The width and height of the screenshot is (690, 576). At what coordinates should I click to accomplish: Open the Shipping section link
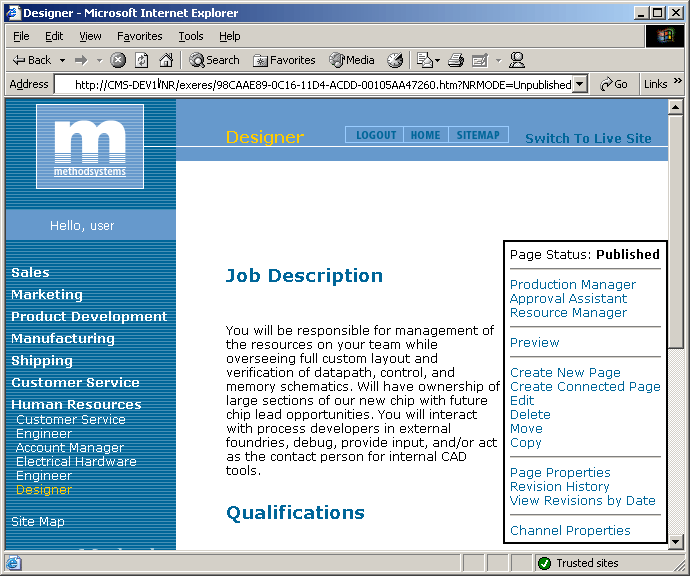[42, 361]
